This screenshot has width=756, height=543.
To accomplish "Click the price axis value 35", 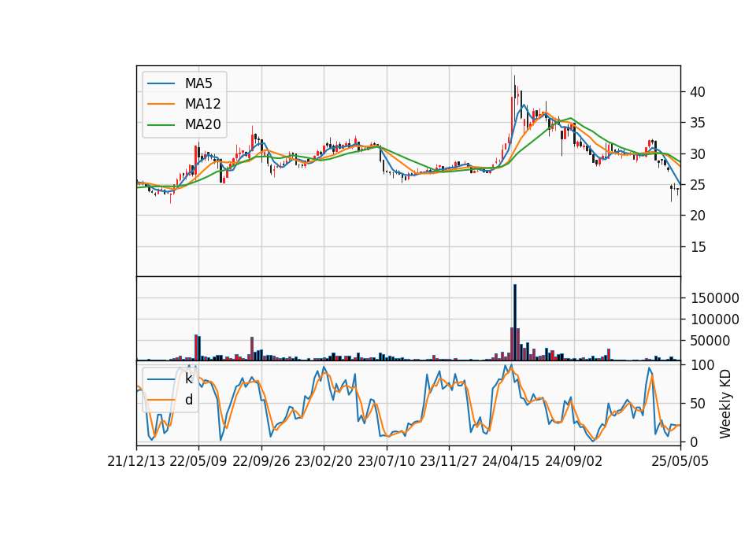I will point(697,123).
